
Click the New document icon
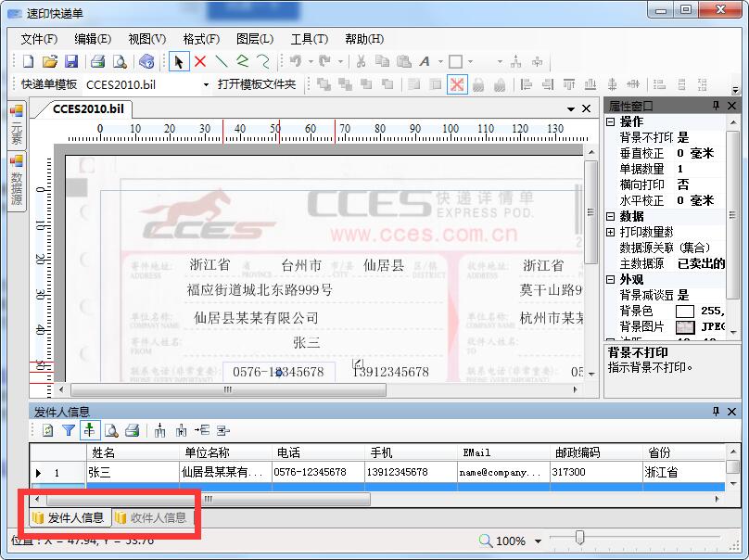coord(28,62)
